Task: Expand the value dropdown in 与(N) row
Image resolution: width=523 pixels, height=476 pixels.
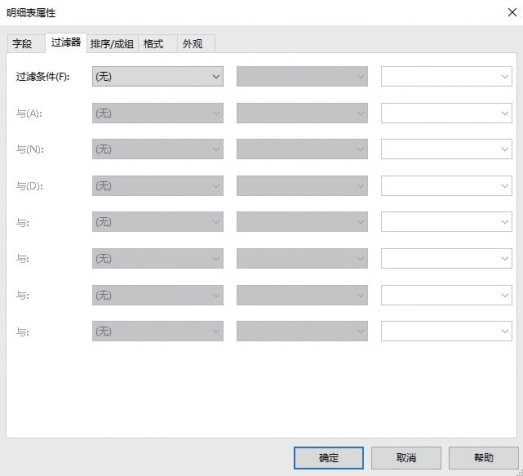Action: tap(446, 149)
